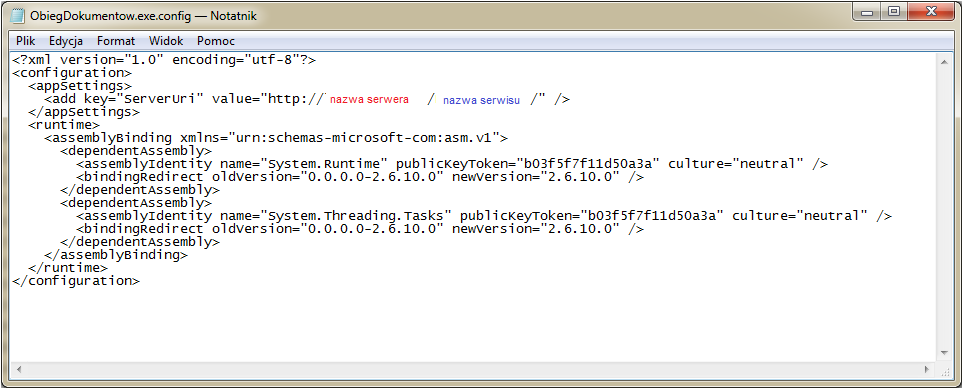
Task: Click the opening <configuration> tag
Action: coord(72,73)
